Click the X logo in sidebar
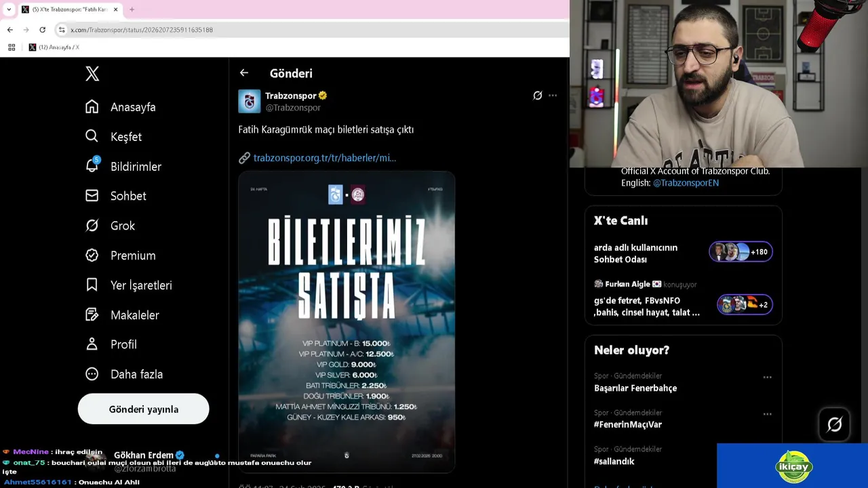Screen dimensions: 868x488 pos(92,74)
